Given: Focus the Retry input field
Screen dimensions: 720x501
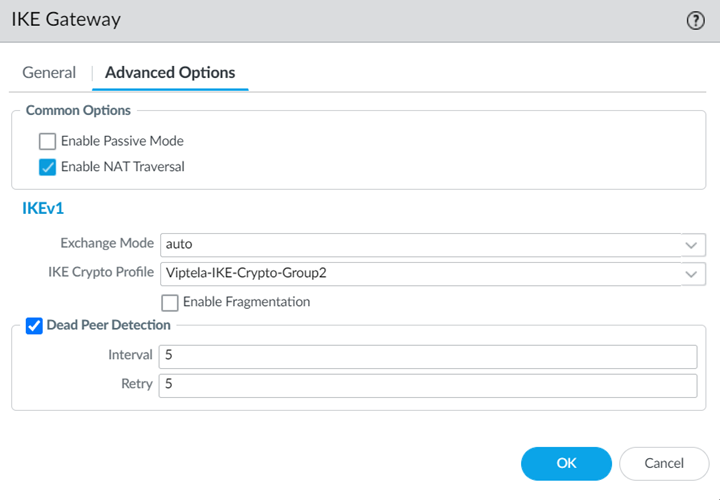Looking at the screenshot, I should point(427,385).
